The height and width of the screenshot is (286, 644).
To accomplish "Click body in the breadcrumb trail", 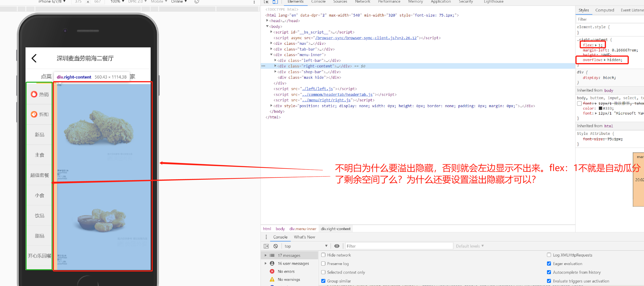I will [280, 229].
